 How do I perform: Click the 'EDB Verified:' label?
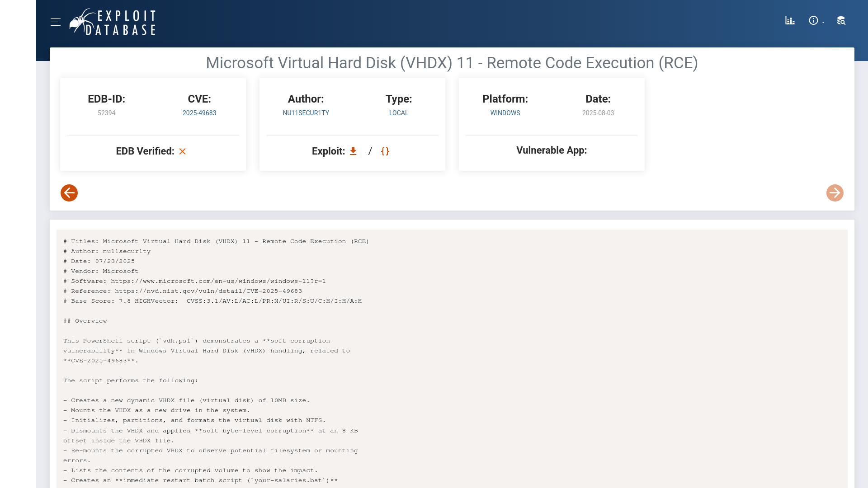145,151
